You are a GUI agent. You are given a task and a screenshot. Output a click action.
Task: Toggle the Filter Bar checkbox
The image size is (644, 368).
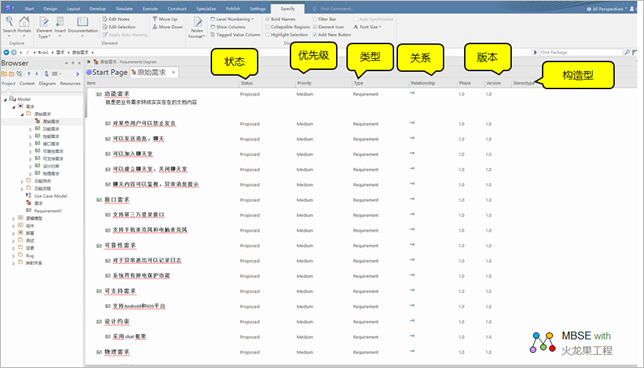[x=315, y=19]
